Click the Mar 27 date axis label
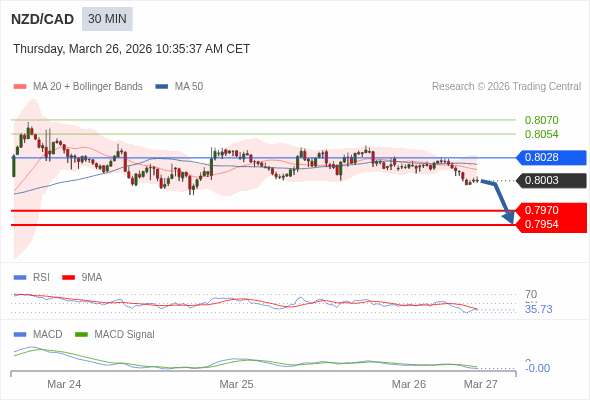The height and width of the screenshot is (400, 590). tap(481, 384)
